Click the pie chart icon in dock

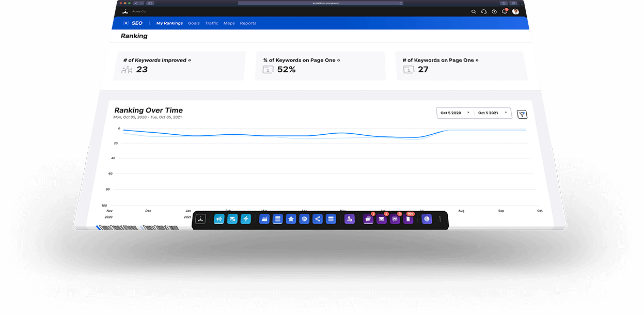click(x=427, y=219)
